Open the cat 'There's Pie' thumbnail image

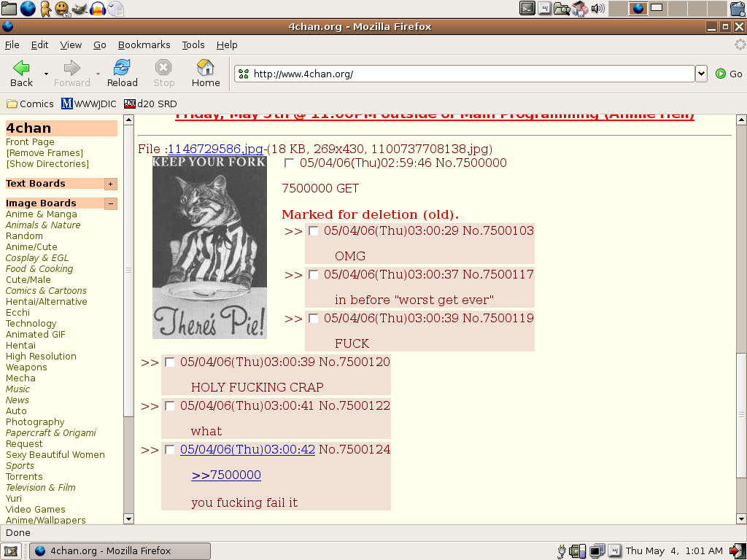pos(209,248)
